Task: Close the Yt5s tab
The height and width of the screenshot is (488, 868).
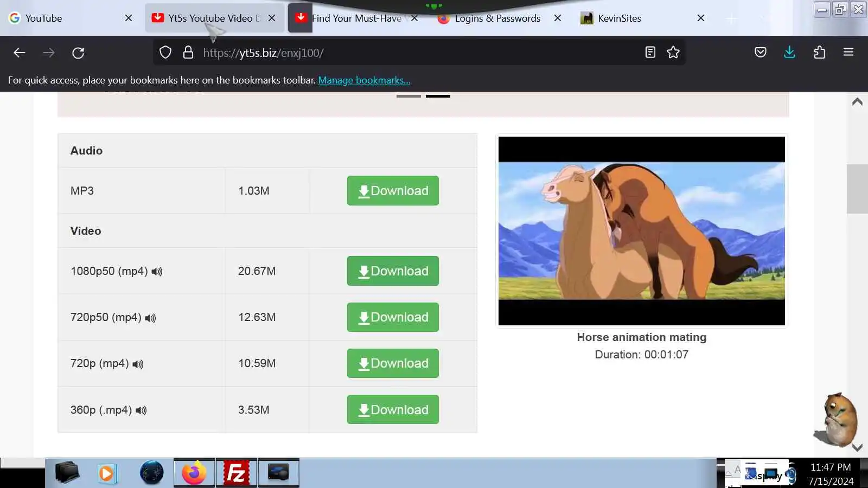Action: pos(272,18)
